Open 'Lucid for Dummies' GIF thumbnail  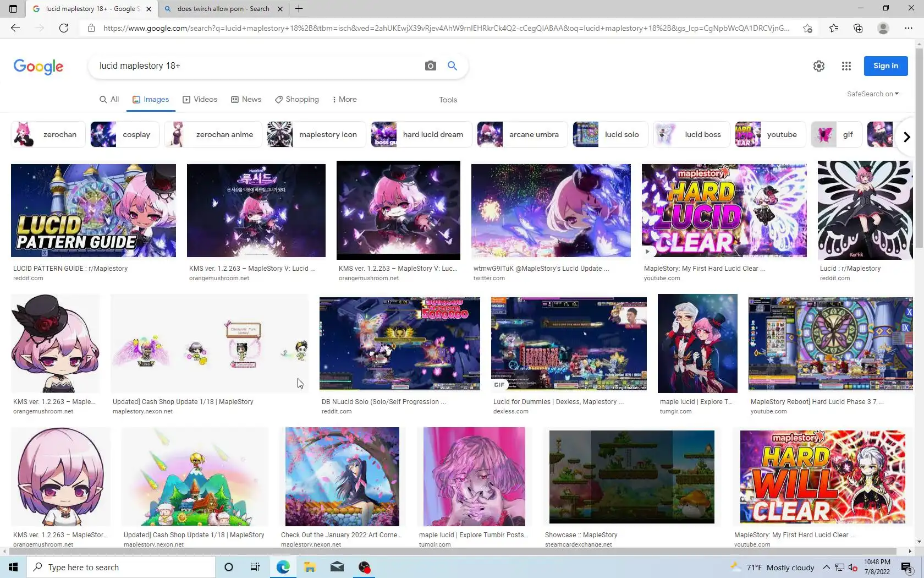569,344
